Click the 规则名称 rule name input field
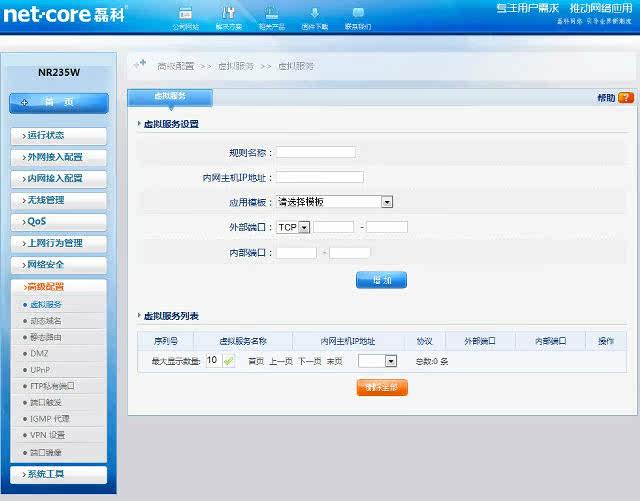This screenshot has height=501, width=640. point(315,152)
